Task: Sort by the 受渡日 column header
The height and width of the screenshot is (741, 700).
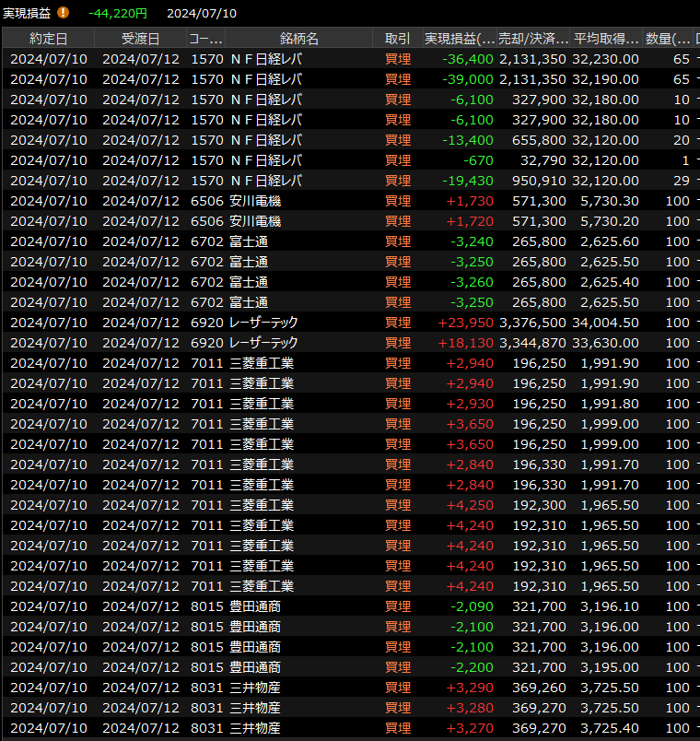Action: click(140, 39)
